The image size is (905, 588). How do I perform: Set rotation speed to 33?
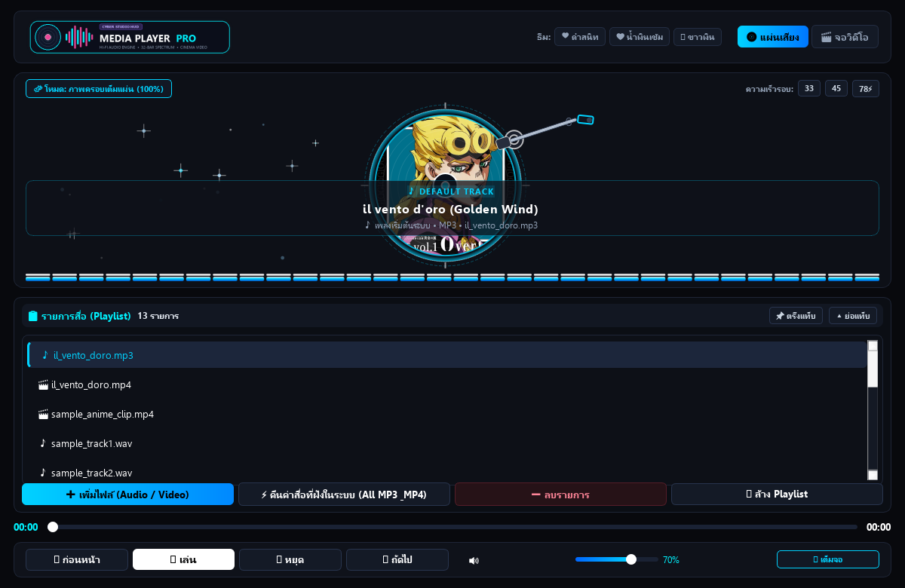click(809, 89)
